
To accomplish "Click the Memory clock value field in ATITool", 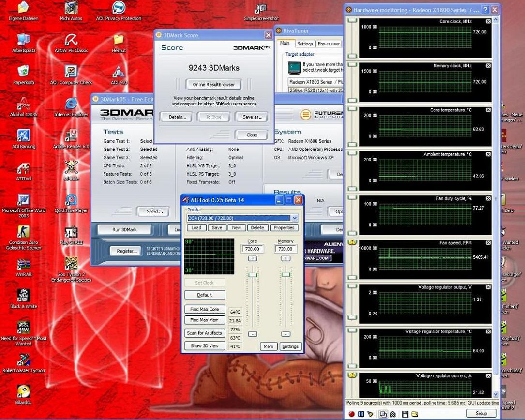I will tap(285, 249).
